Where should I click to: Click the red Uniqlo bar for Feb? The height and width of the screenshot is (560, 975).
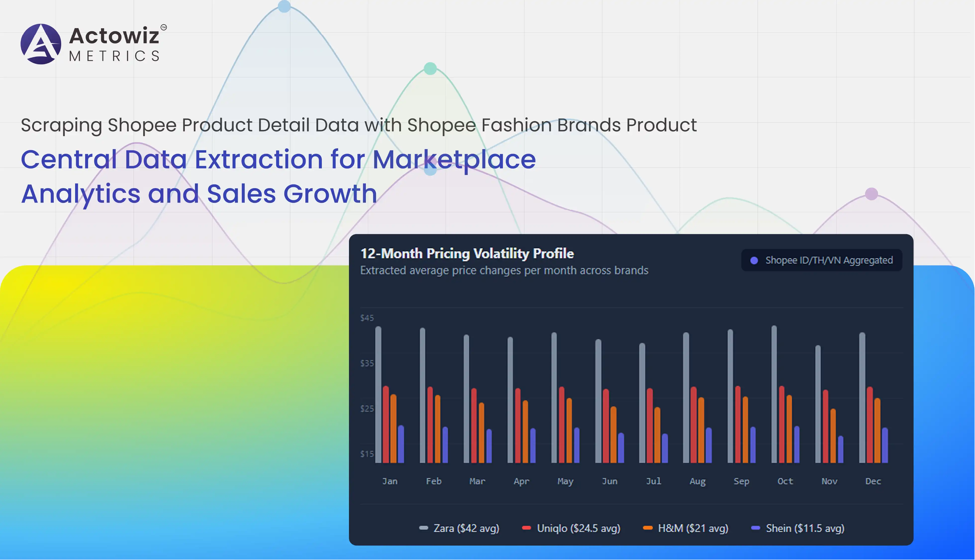(430, 425)
